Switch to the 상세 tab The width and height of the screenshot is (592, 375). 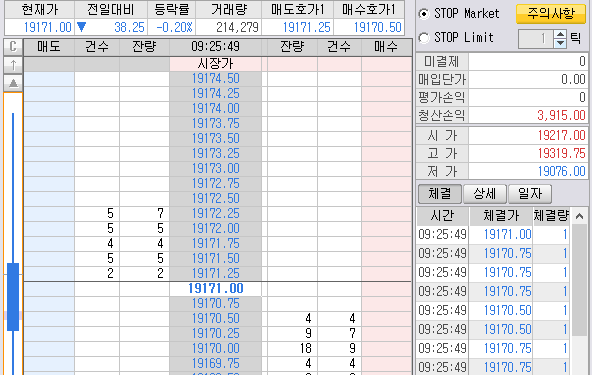(x=485, y=194)
